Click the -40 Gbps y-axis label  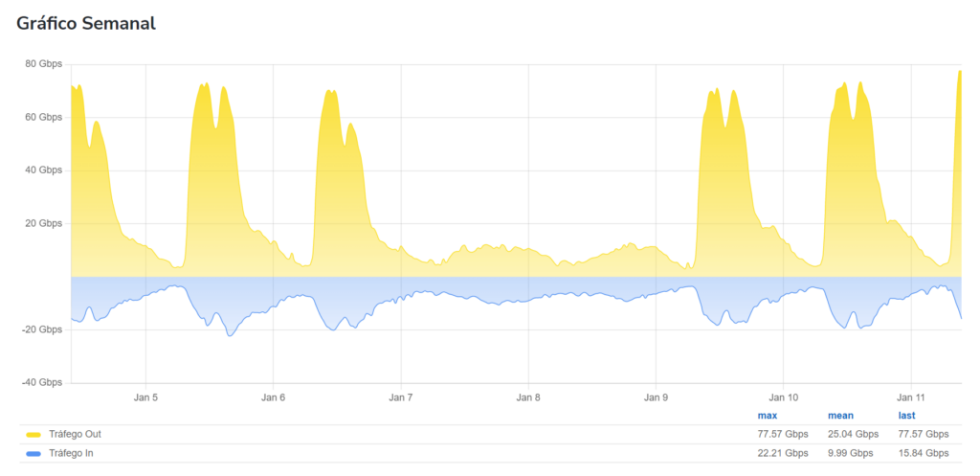42,383
